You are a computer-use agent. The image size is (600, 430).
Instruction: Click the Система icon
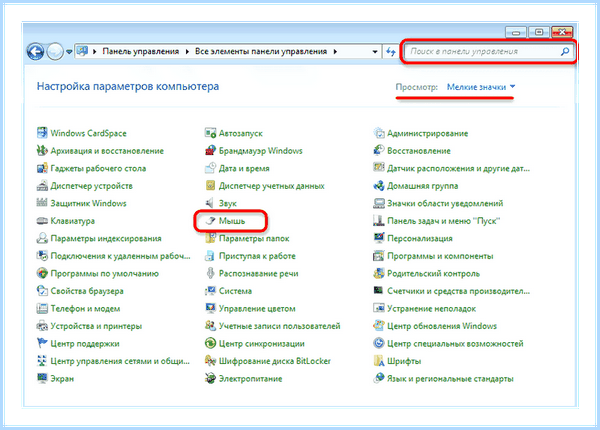(210, 291)
